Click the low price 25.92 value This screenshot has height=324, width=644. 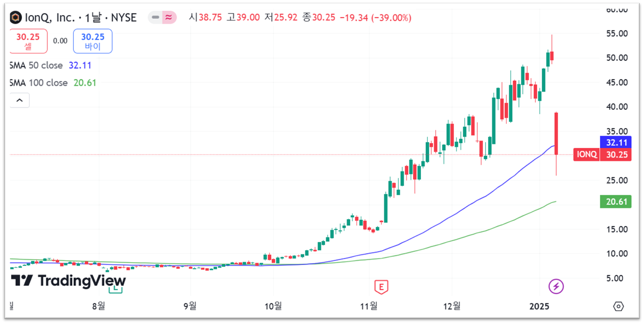pyautogui.click(x=286, y=18)
